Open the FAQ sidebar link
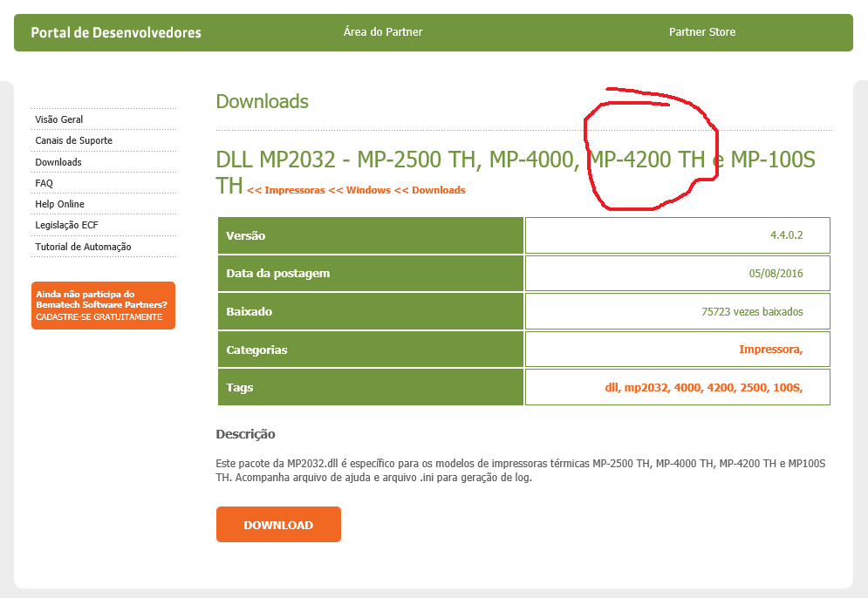868x598 pixels. click(44, 183)
